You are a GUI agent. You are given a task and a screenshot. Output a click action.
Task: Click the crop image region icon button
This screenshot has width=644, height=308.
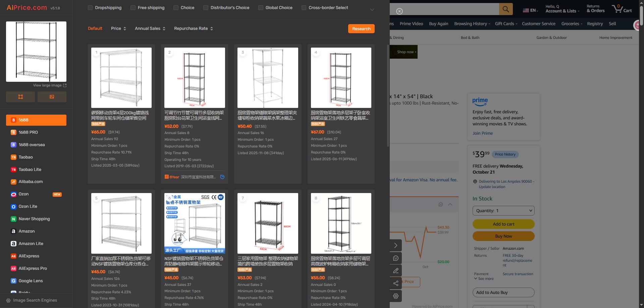tap(20, 97)
